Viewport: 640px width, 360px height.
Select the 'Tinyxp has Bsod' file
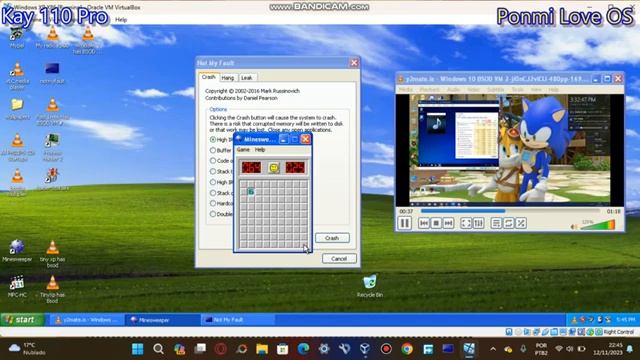click(x=52, y=289)
